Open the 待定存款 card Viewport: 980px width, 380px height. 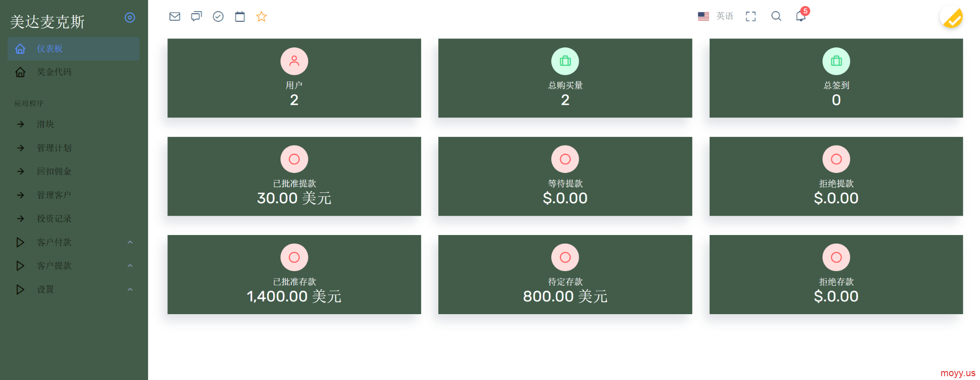(565, 274)
